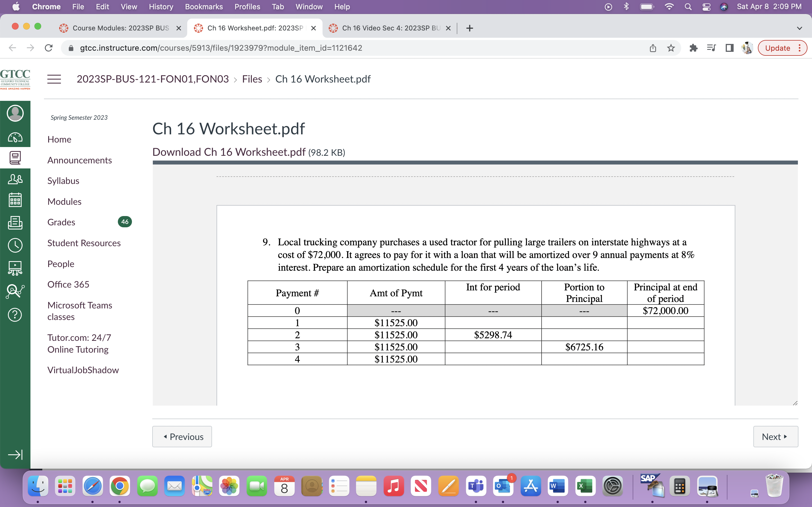
Task: Click the Grades link in course menu
Action: point(61,222)
